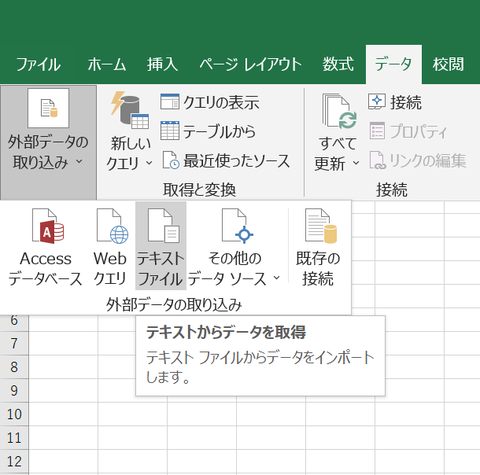Screen dimensions: 480x475
Task: Expand the 新しいクエリ dropdown
Action: (x=149, y=163)
